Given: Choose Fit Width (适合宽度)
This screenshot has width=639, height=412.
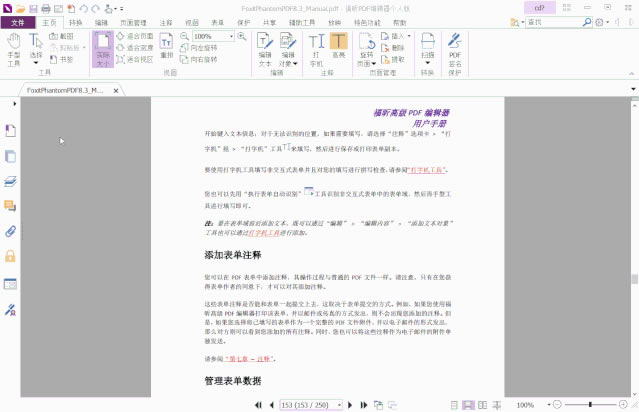Looking at the screenshot, I should (135, 48).
